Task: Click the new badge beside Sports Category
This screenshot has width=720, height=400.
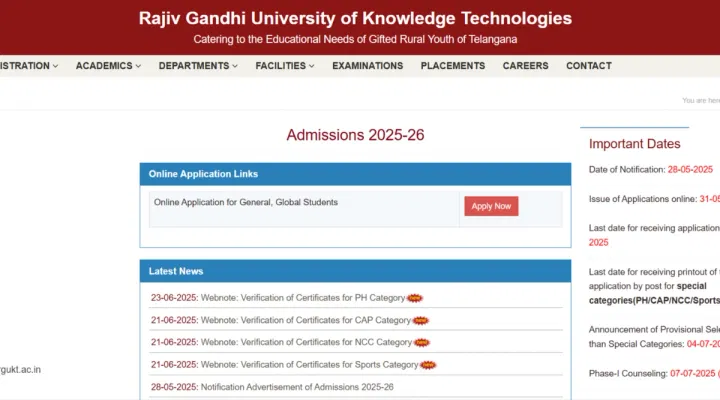Action: pyautogui.click(x=428, y=365)
